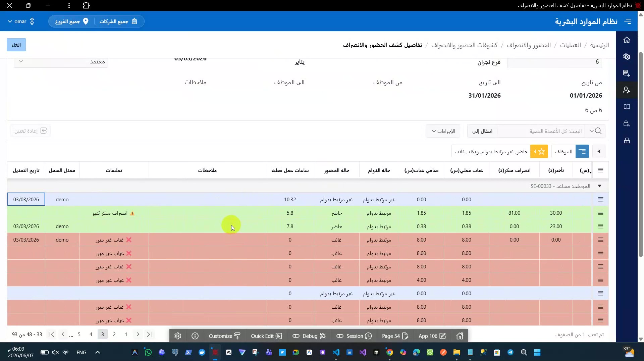
Task: Click the انتقال إلى search go button
Action: tap(482, 131)
